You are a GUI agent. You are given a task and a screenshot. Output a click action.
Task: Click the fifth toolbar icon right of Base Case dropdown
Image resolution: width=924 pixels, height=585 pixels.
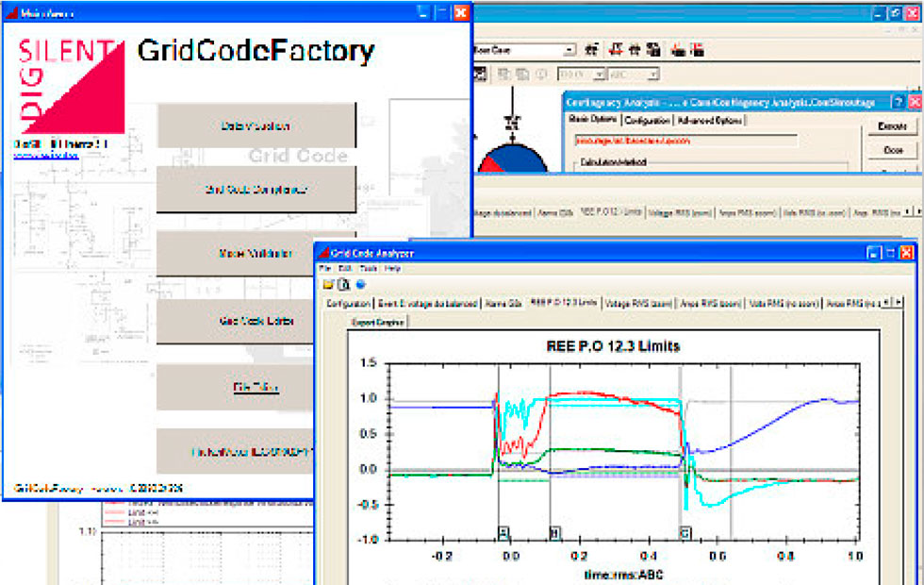(x=678, y=50)
